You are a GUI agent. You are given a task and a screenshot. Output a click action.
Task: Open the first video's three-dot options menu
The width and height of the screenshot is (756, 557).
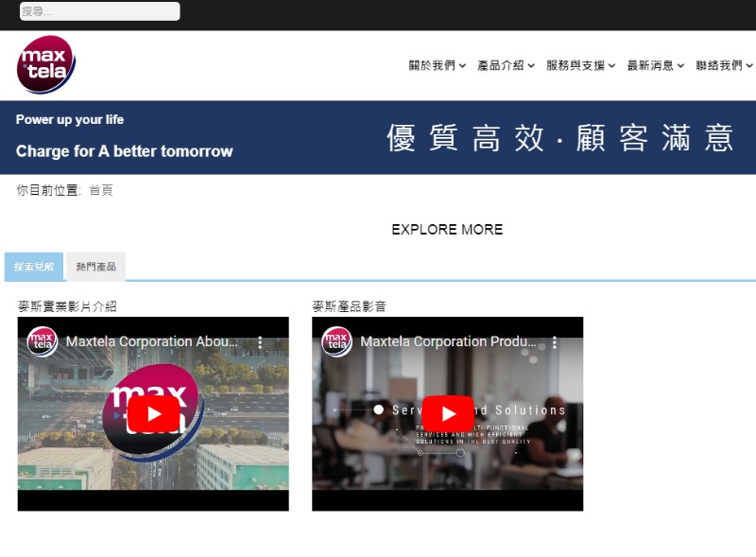point(261,342)
